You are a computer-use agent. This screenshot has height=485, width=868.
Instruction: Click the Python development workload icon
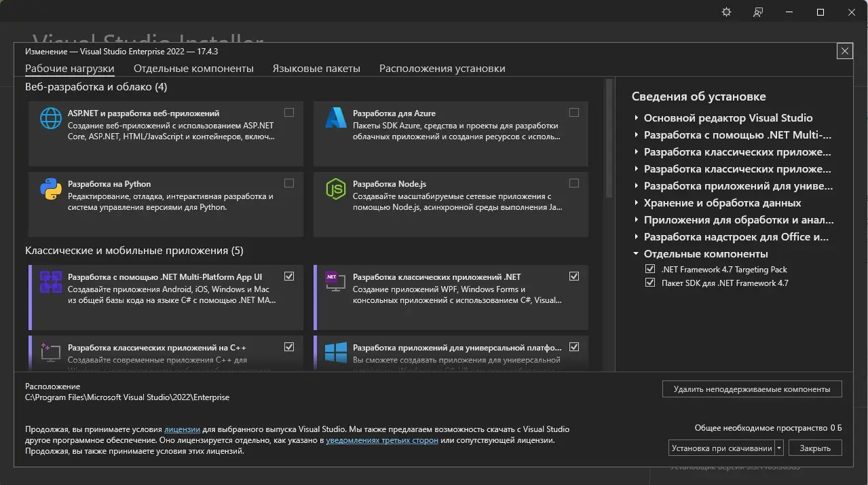pyautogui.click(x=51, y=189)
